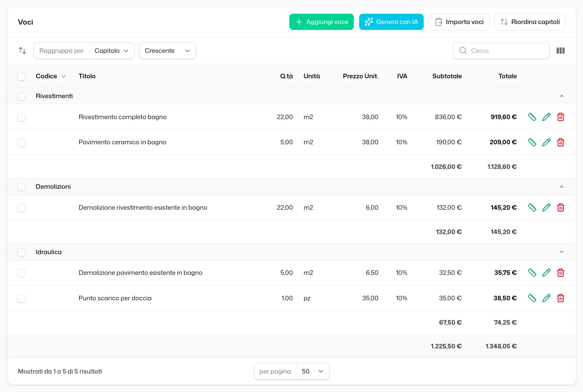The height and width of the screenshot is (392, 583).
Task: Click the 919,60 € total value
Action: (x=504, y=117)
